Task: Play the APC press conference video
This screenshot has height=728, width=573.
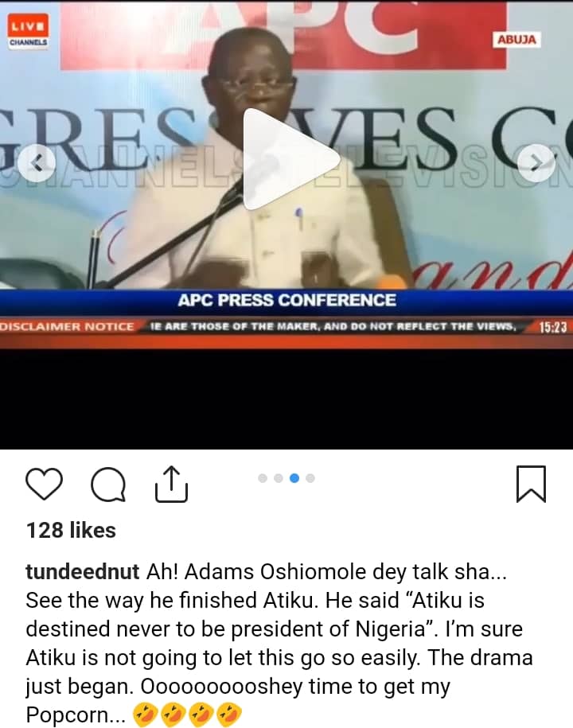Action: tap(290, 159)
